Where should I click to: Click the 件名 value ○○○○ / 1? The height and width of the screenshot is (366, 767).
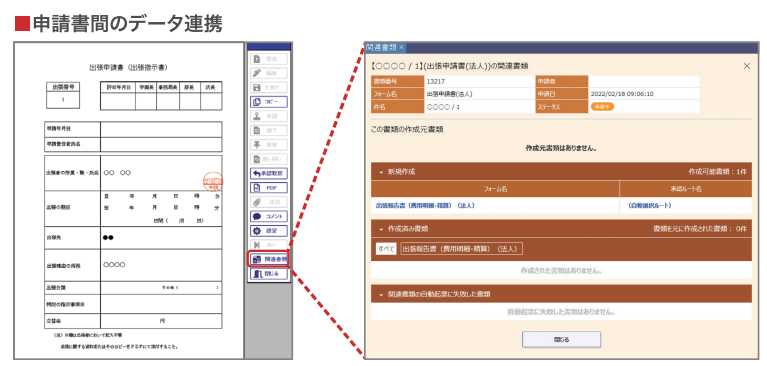444,106
